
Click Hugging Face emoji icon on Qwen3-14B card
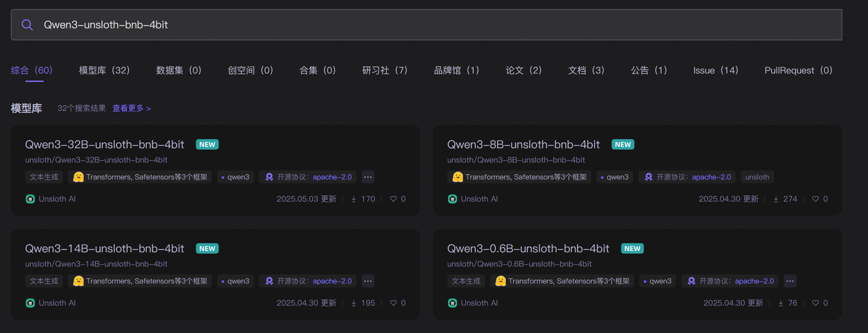point(78,281)
